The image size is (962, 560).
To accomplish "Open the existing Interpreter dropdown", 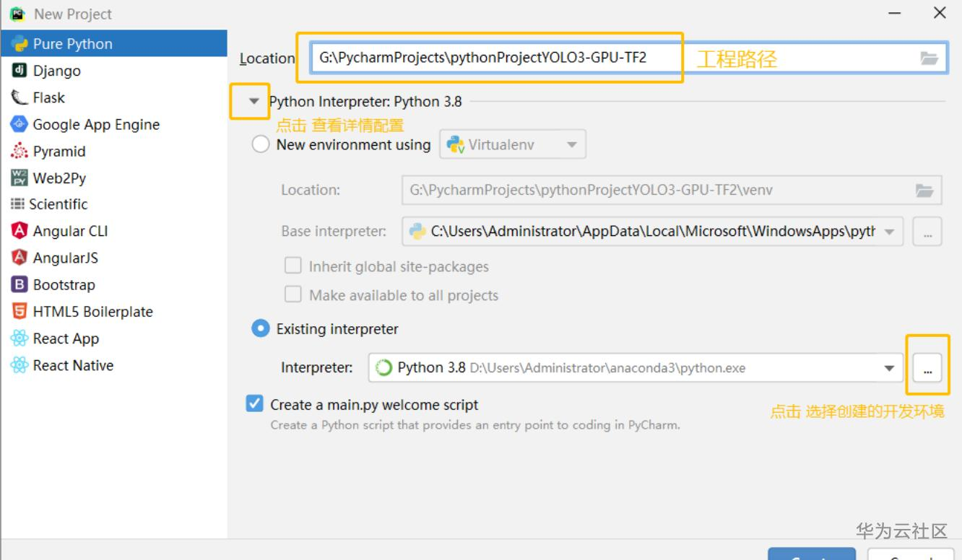I will coord(636,368).
